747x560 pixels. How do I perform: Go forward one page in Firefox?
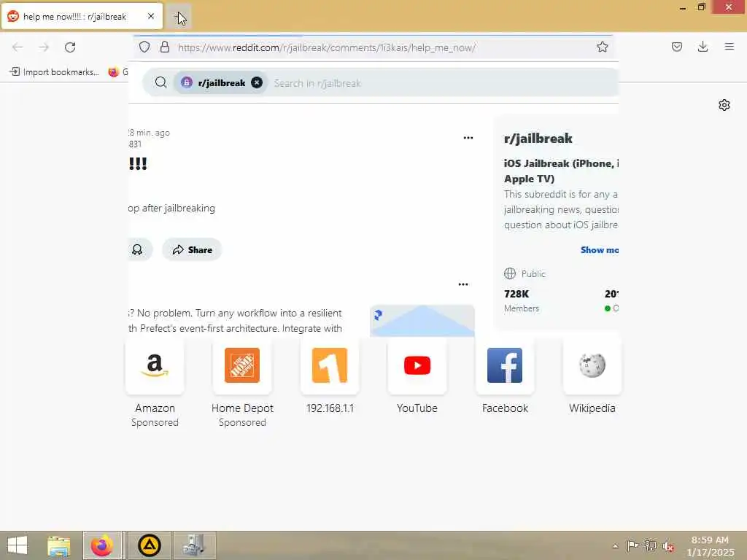(44, 47)
